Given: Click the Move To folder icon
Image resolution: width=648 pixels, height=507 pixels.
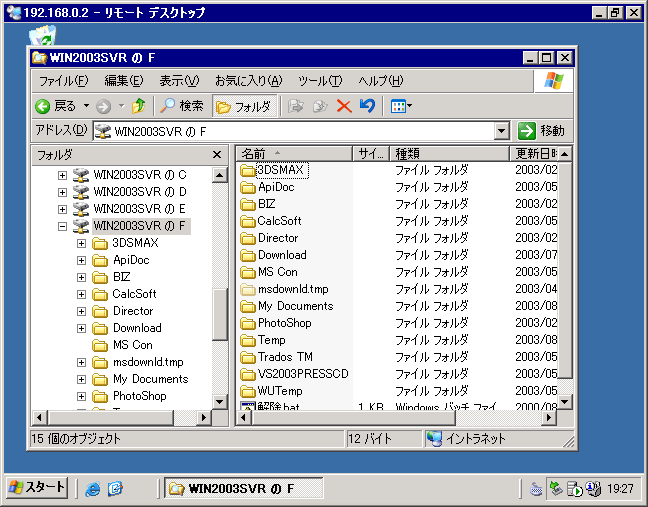Looking at the screenshot, I should pos(295,106).
